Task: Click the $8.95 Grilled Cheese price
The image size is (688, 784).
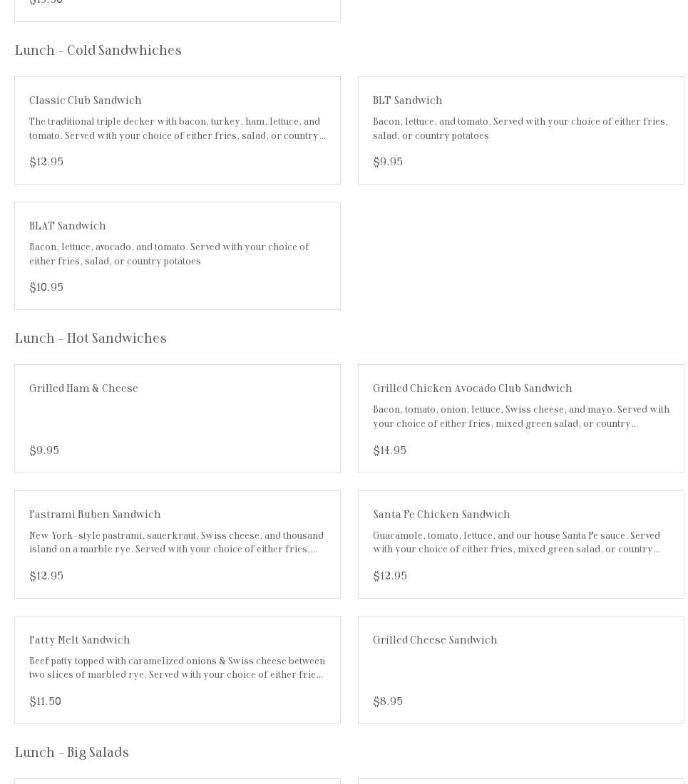Action: (388, 702)
